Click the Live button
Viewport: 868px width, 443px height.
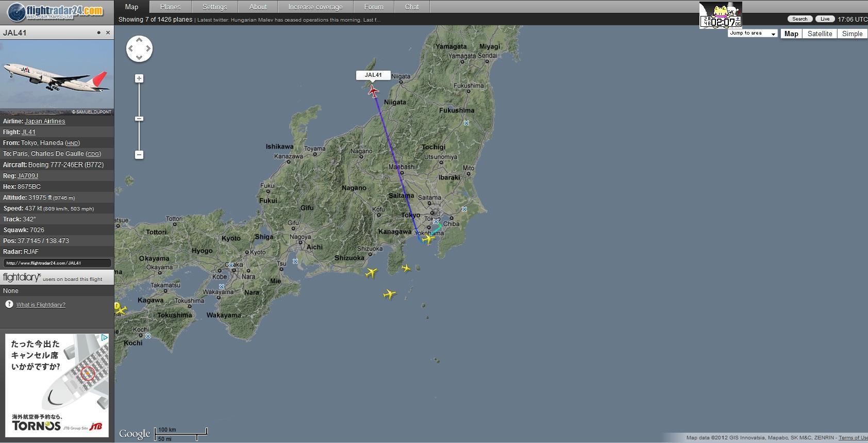coord(825,19)
